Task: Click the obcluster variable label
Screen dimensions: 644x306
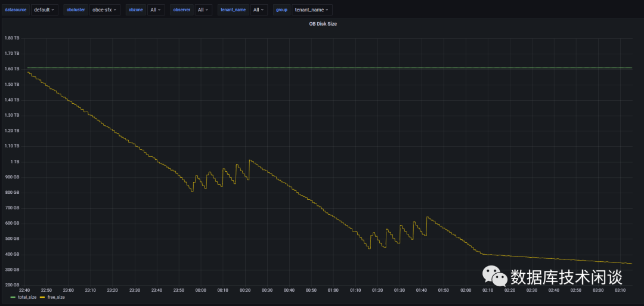Action: click(76, 10)
